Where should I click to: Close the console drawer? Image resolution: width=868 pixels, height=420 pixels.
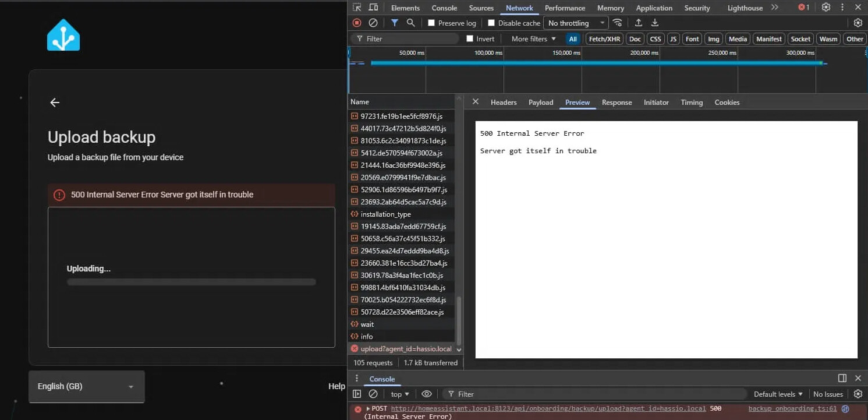(858, 378)
